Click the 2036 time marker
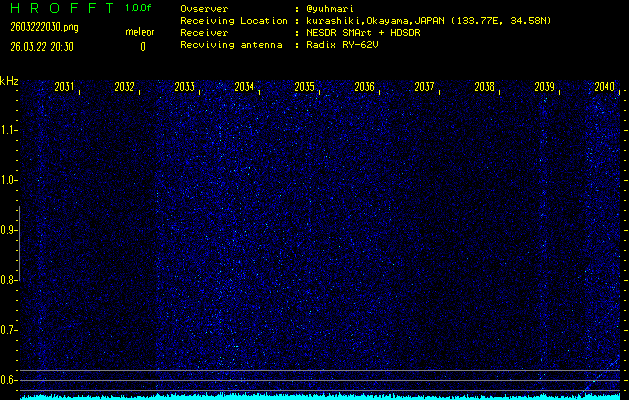 (365, 87)
